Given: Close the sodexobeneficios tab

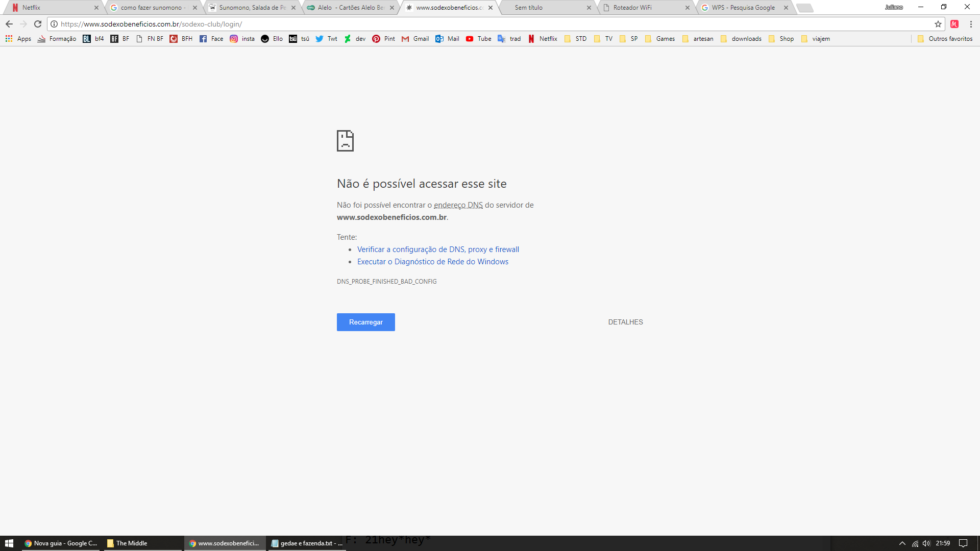Looking at the screenshot, I should (x=491, y=8).
